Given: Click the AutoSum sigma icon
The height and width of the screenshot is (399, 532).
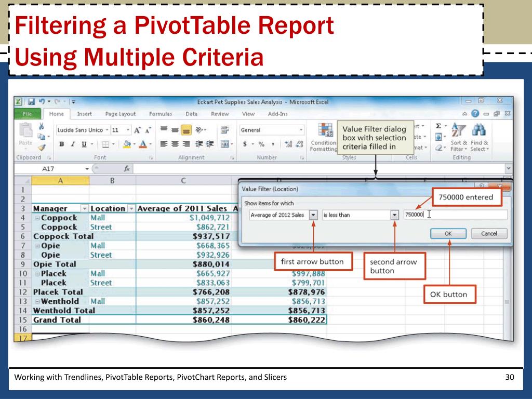Looking at the screenshot, I should click(438, 126).
